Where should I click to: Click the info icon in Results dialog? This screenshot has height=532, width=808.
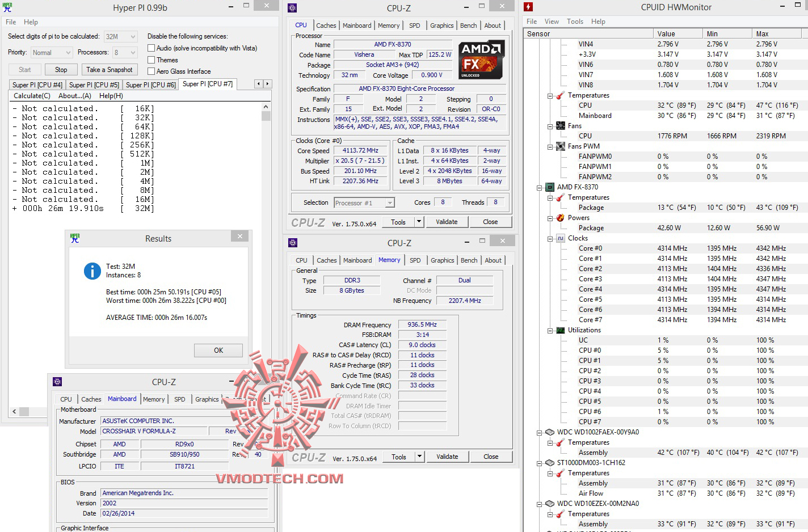tap(92, 271)
